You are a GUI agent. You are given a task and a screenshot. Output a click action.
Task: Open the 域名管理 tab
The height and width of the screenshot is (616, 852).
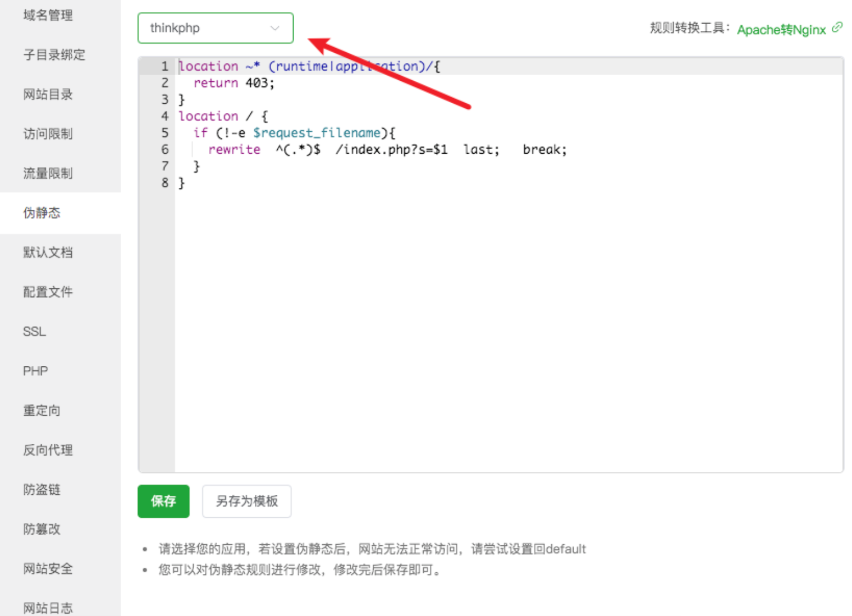48,15
